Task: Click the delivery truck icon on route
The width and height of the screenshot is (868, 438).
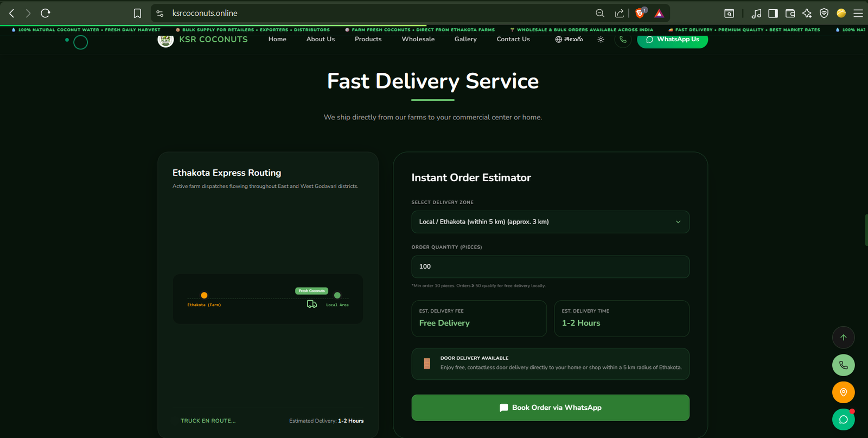Action: click(x=312, y=304)
